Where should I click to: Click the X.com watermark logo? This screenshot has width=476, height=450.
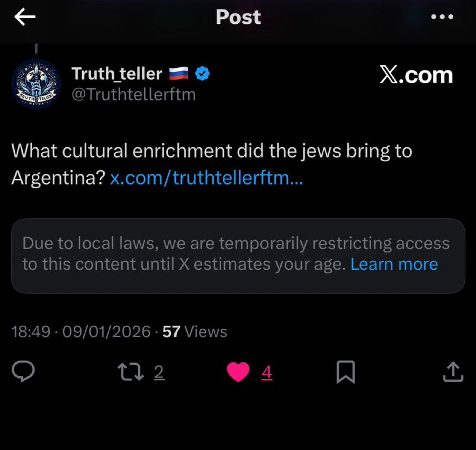[x=416, y=75]
